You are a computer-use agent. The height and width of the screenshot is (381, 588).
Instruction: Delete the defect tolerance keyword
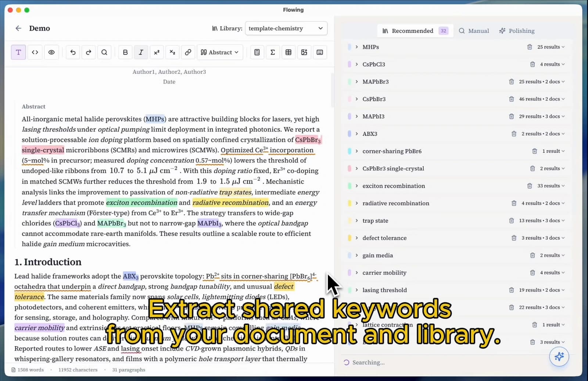[514, 238]
